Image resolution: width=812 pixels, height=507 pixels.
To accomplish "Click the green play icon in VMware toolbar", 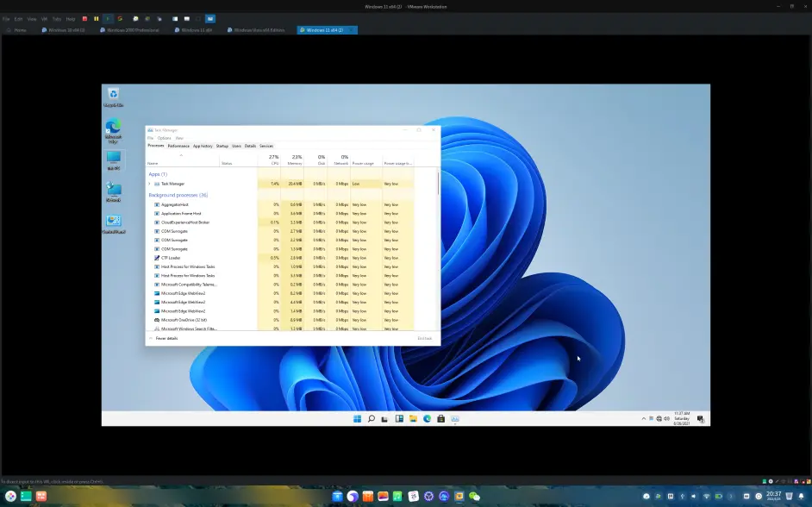I will (108, 19).
